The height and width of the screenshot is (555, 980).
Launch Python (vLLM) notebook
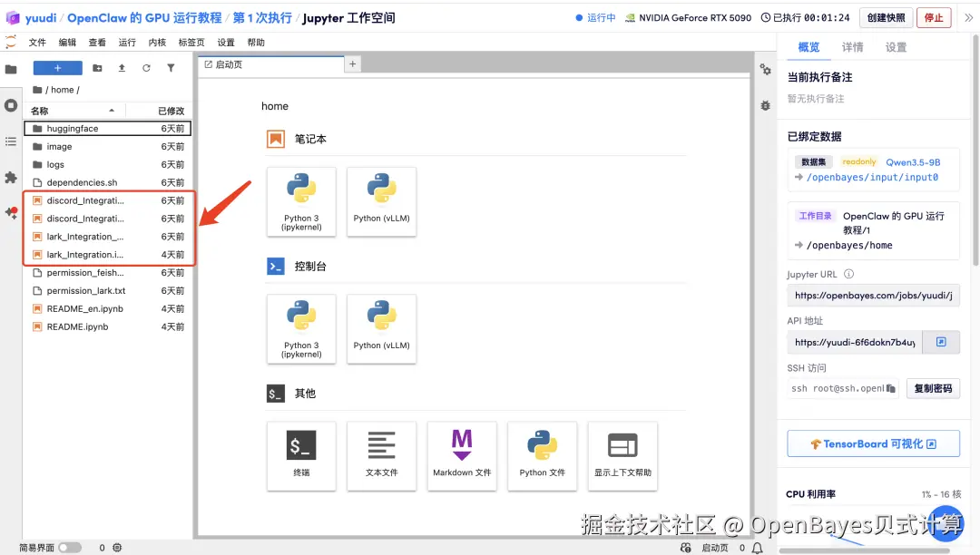click(381, 201)
